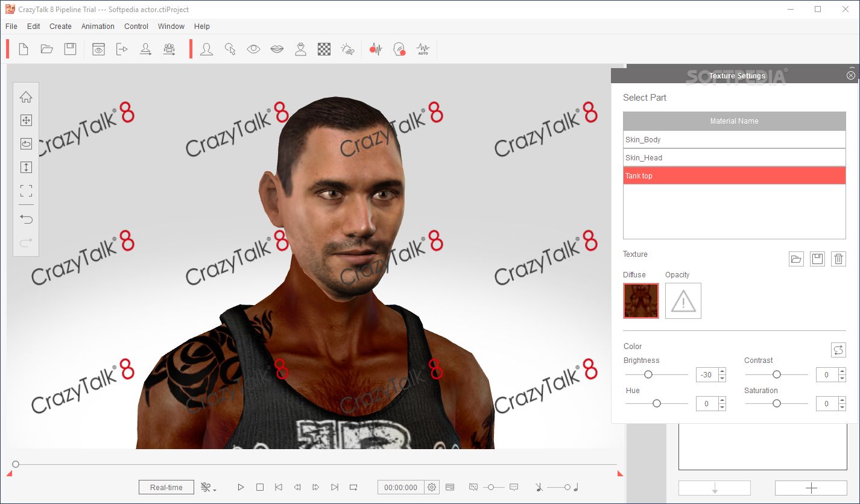The width and height of the screenshot is (860, 504).
Task: Open the head profile silhouette tool
Action: click(206, 49)
